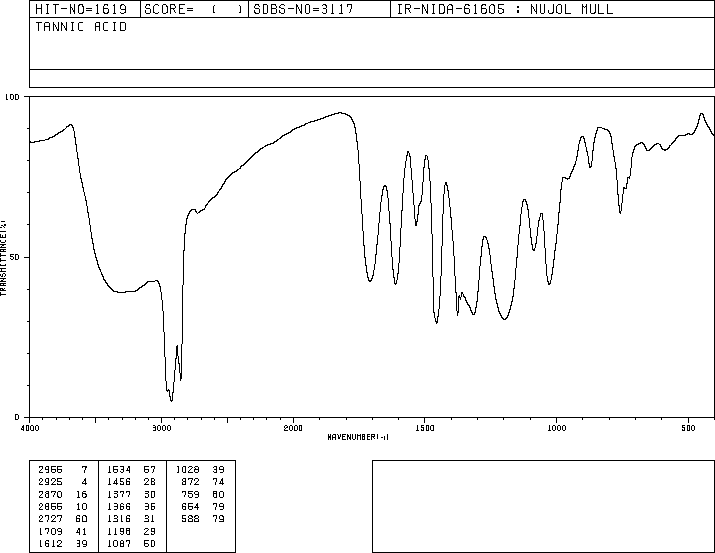This screenshot has width=715, height=553.
Task: Click transmittance value 41 beside peak 1709
Action: click(82, 531)
